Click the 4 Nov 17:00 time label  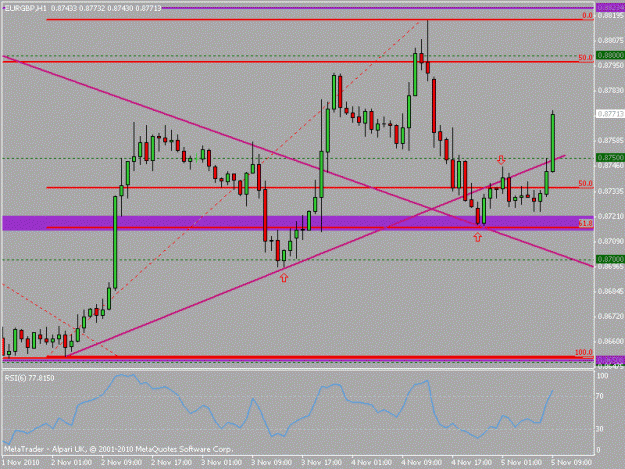click(472, 463)
